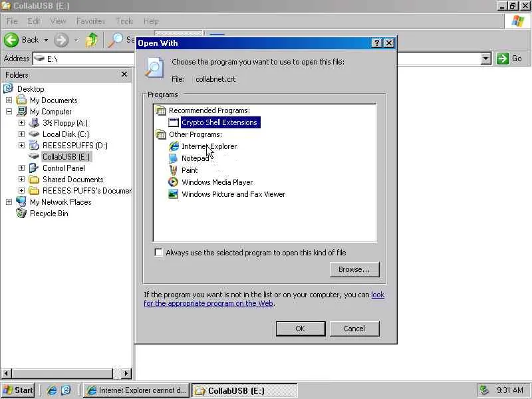Click the Crypto Shell Extensions icon
The height and width of the screenshot is (399, 532).
pos(174,122)
